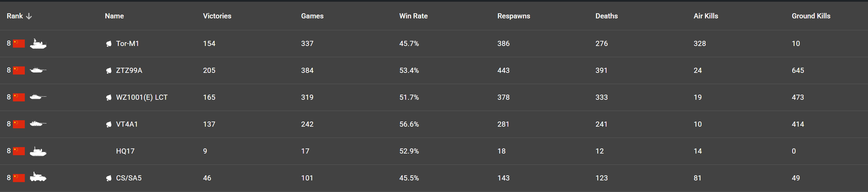Image resolution: width=868 pixels, height=192 pixels.
Task: Click the premium marker icon beside VT4A1
Action: [x=109, y=124]
